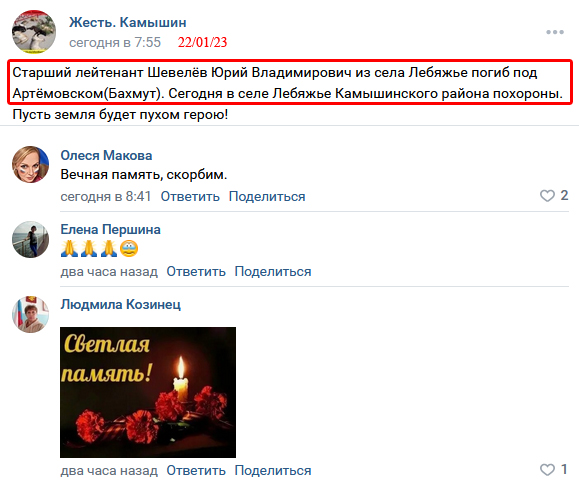Share Елена Першина's comment via Поделиться
579x484 pixels.
click(x=273, y=271)
